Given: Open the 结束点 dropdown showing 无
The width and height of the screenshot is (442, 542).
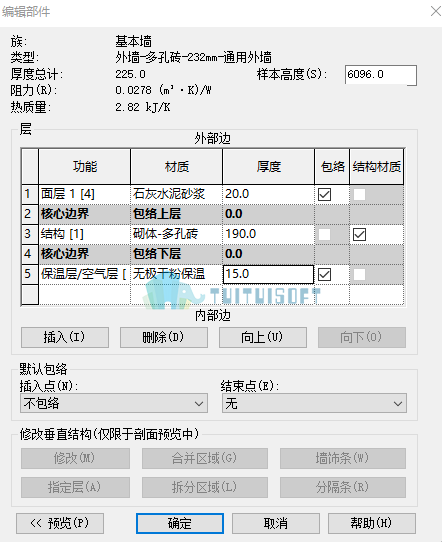Looking at the screenshot, I should pyautogui.click(x=314, y=403).
